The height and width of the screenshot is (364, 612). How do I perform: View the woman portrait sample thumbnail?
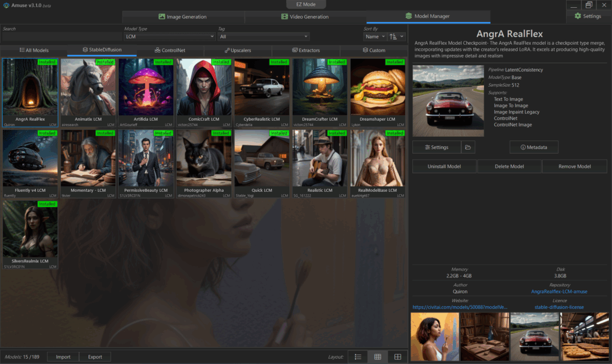[x=435, y=337]
